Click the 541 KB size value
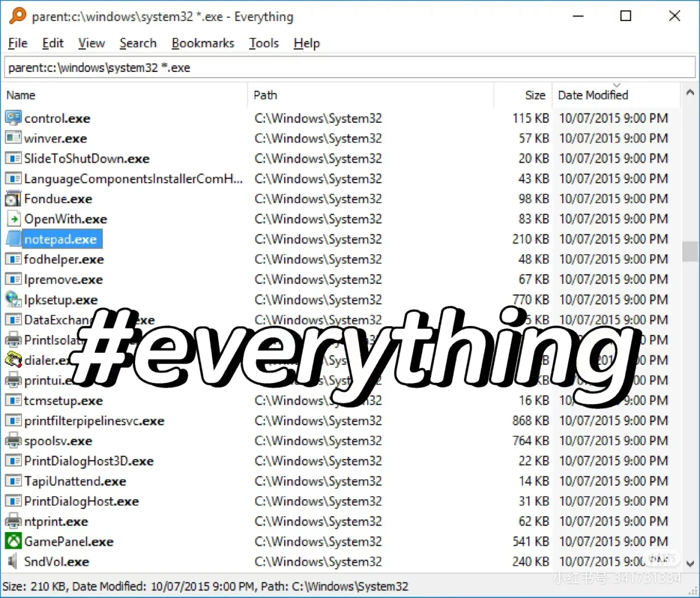The height and width of the screenshot is (598, 700). tap(531, 542)
